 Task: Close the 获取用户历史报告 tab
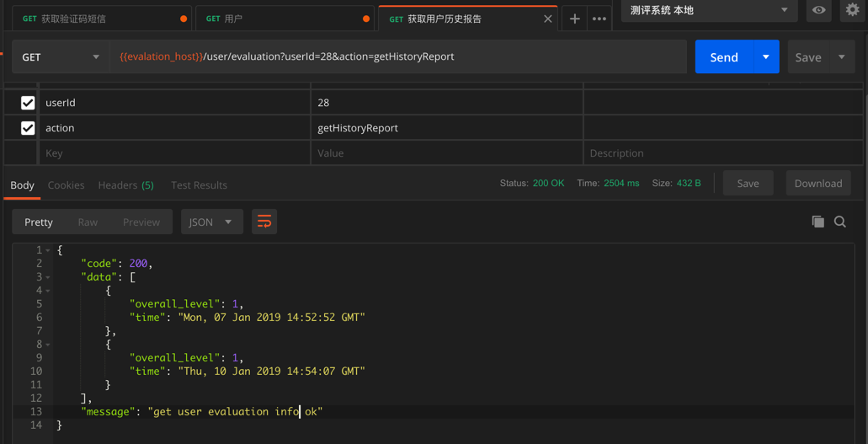(x=548, y=19)
